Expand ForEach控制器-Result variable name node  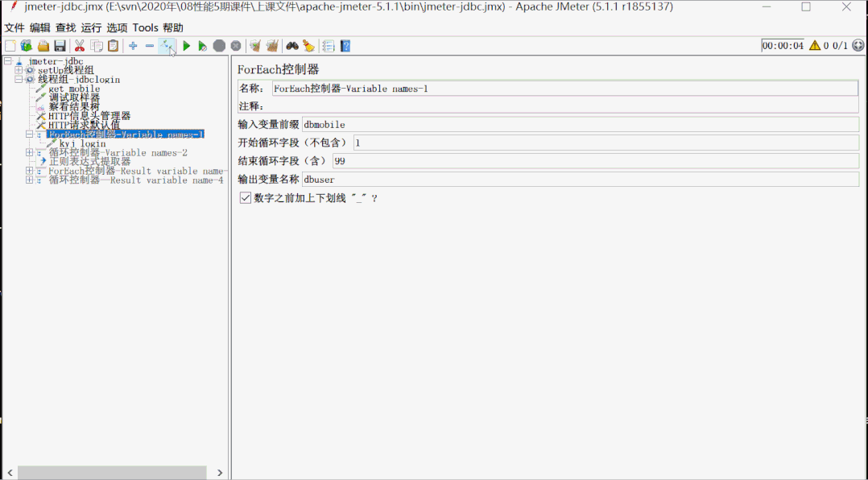click(x=29, y=171)
